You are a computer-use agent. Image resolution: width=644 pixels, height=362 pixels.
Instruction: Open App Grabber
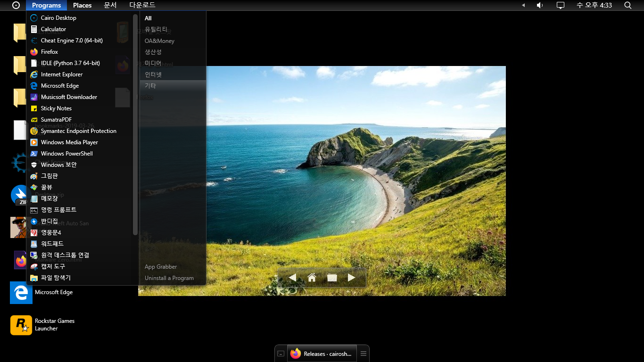point(173,267)
